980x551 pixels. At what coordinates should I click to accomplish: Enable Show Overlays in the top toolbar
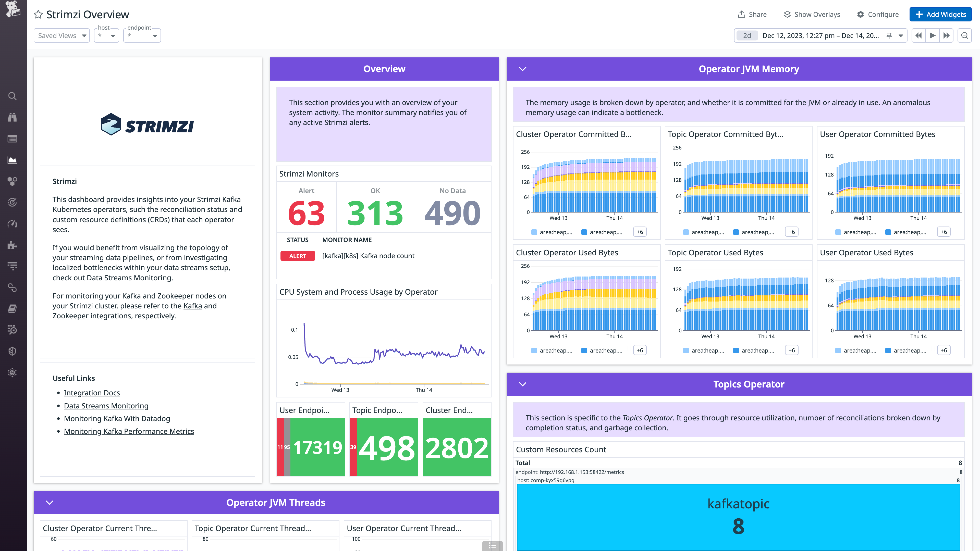click(x=811, y=14)
